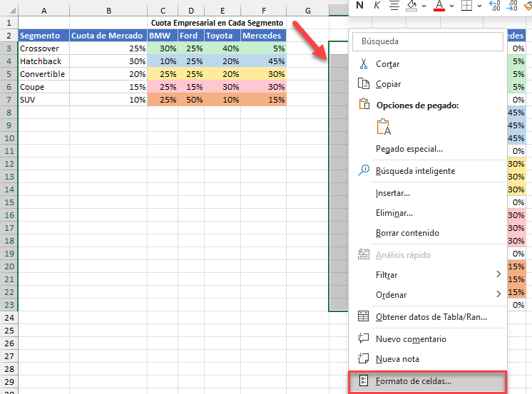Select column B header

click(108, 11)
